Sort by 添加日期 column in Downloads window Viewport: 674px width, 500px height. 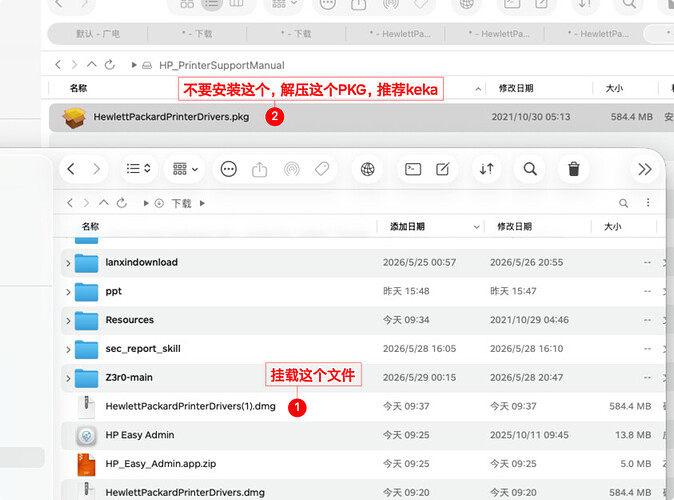407,227
